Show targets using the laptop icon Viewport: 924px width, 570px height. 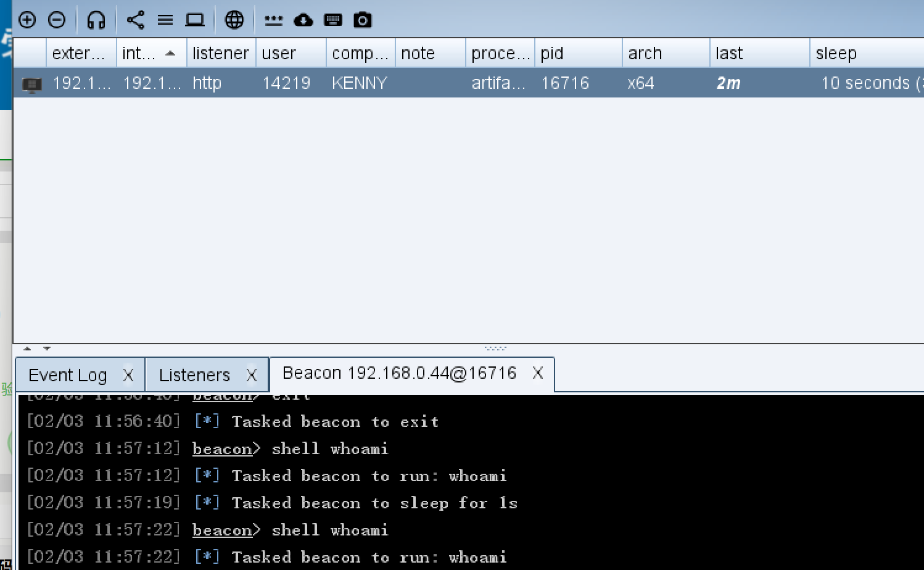pyautogui.click(x=195, y=20)
